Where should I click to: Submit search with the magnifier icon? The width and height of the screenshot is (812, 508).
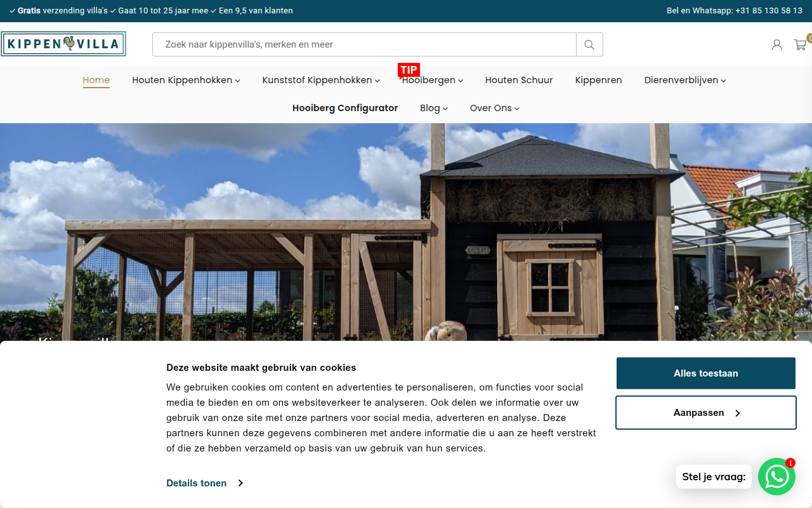(589, 44)
